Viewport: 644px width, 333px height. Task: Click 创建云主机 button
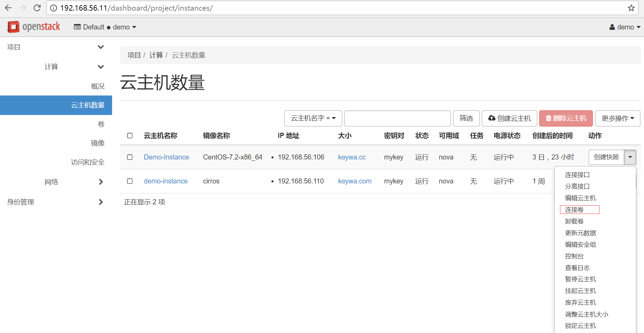tap(510, 118)
